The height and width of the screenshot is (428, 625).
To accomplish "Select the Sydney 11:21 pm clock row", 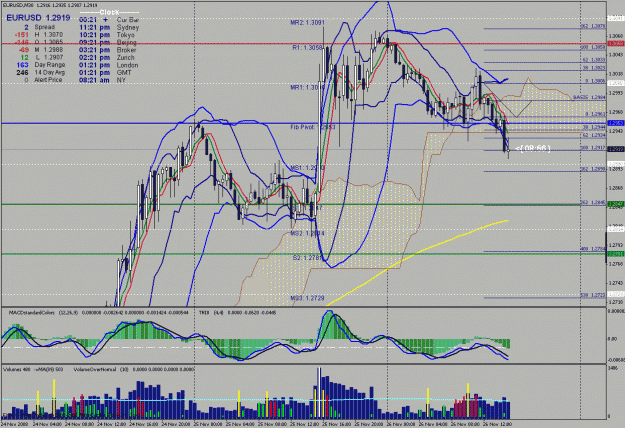I will click(109, 27).
